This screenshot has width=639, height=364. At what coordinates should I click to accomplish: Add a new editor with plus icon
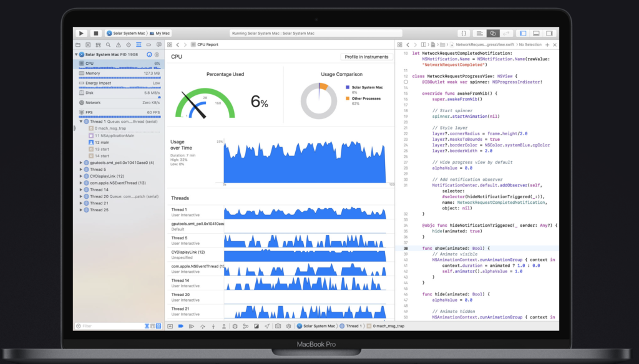(x=547, y=45)
